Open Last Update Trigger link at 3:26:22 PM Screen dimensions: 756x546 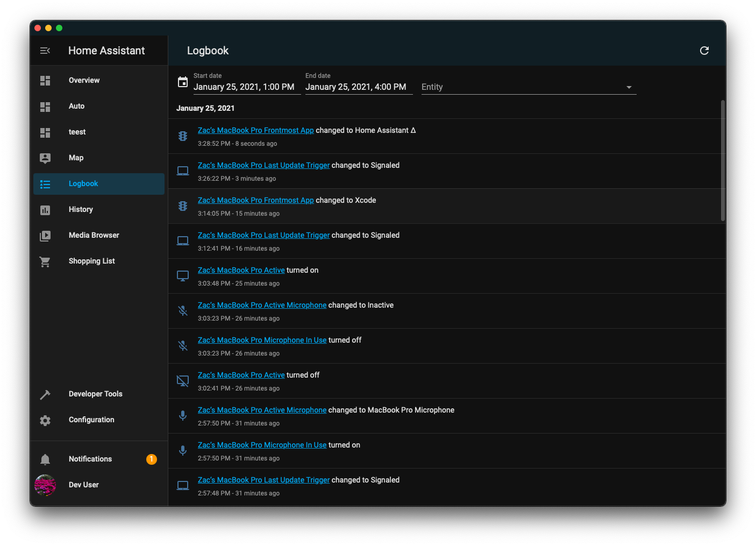pos(263,165)
